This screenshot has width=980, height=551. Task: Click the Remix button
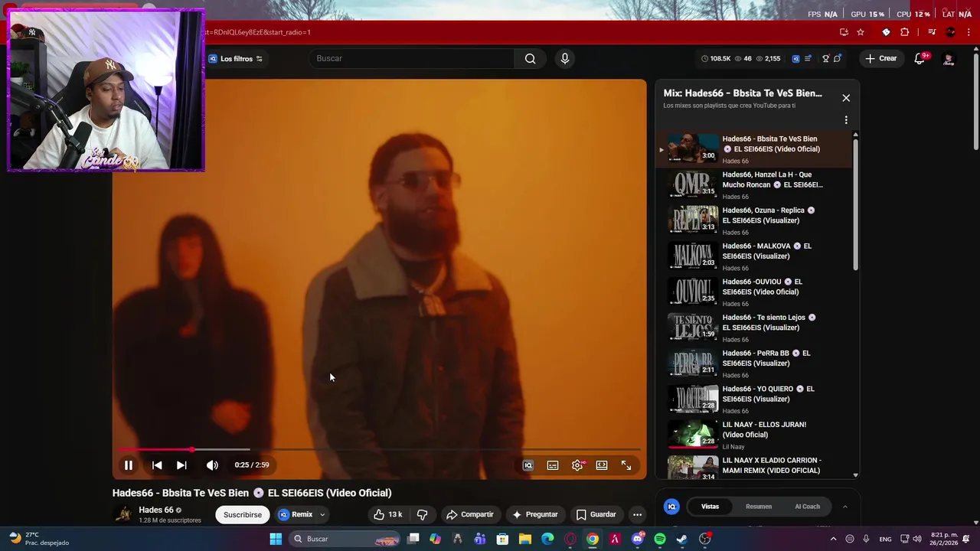tap(296, 514)
